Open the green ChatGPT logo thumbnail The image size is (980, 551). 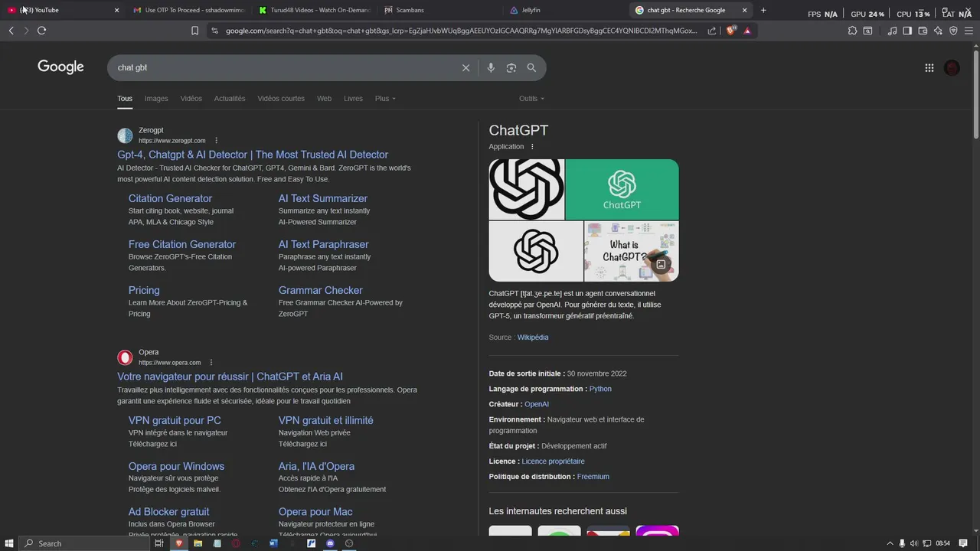[622, 189]
